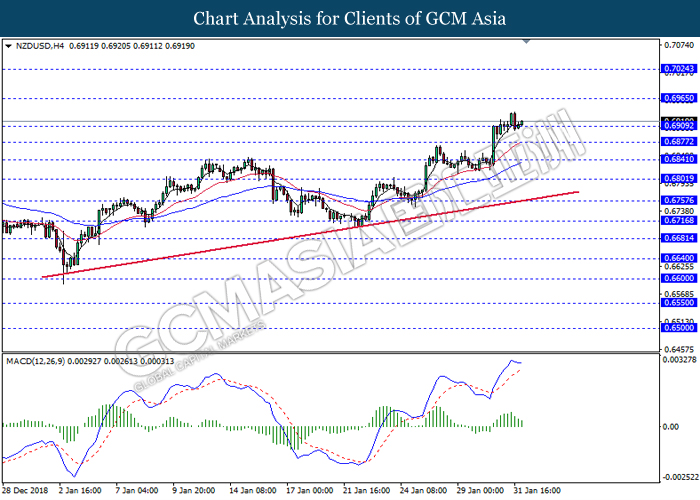Select the 0.67168 price level label
The height and width of the screenshot is (500, 700).
[x=679, y=221]
